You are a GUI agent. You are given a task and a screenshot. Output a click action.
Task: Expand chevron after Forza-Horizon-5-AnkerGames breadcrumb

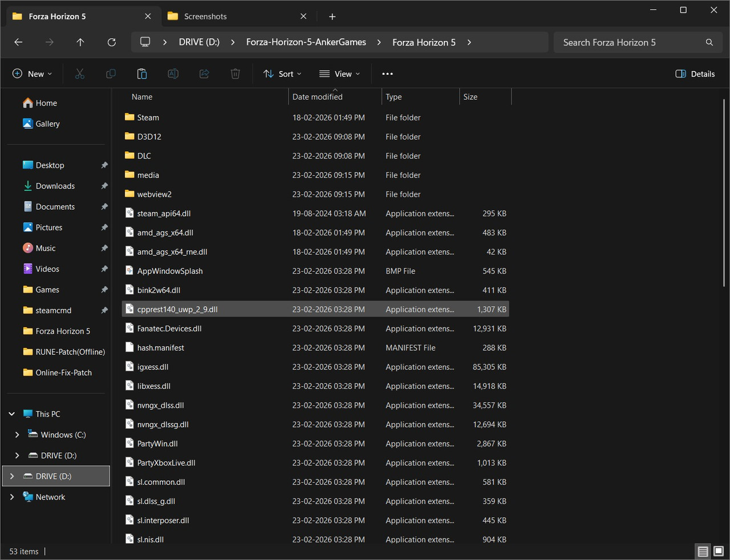click(x=379, y=42)
